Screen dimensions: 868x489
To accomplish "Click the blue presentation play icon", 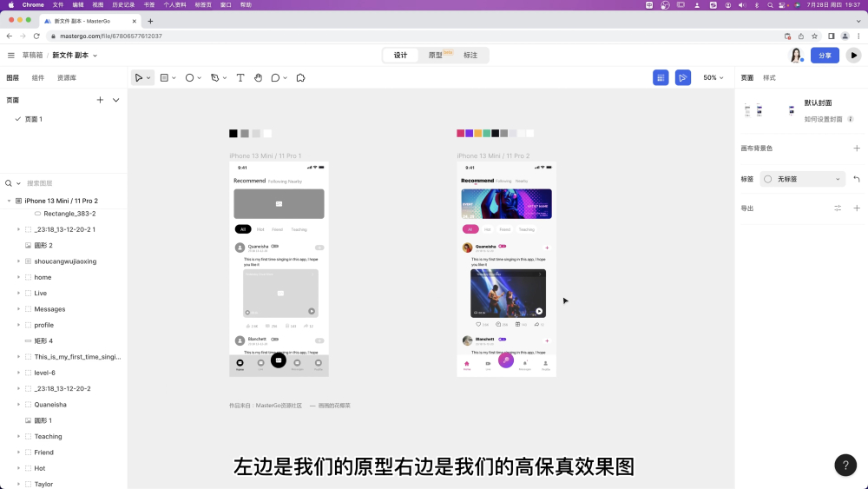I will [x=682, y=78].
